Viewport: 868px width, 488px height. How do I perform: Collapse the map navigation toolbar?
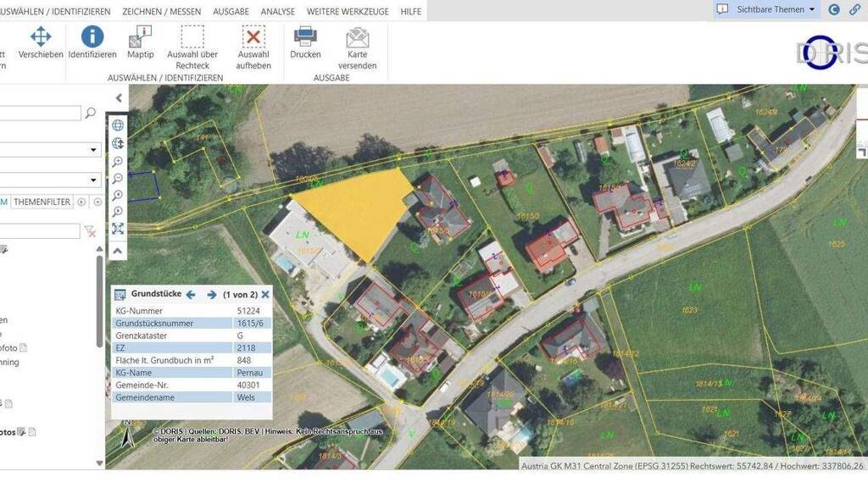pos(118,251)
